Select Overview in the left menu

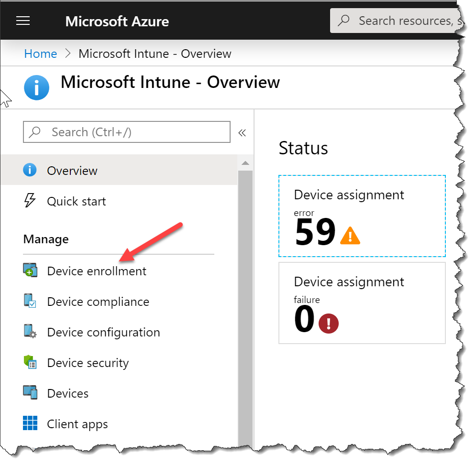[x=72, y=170]
